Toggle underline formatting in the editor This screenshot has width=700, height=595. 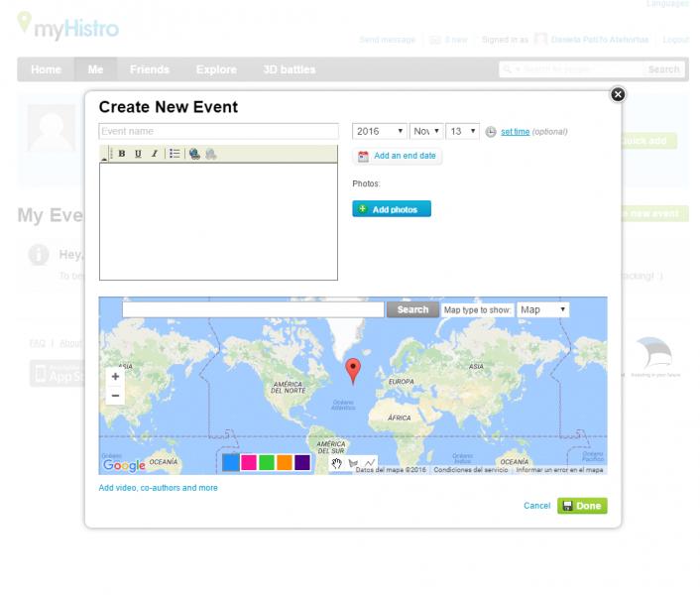click(138, 154)
